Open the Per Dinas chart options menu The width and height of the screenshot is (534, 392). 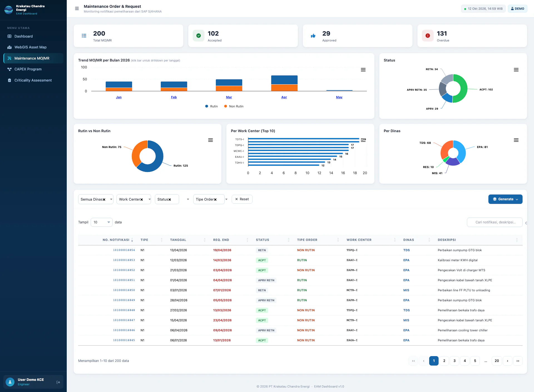pyautogui.click(x=516, y=140)
